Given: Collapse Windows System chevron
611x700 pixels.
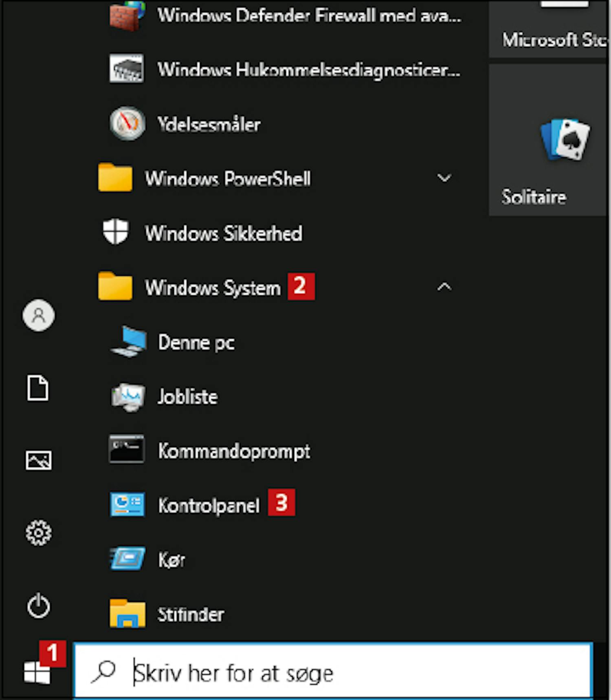Looking at the screenshot, I should (444, 287).
